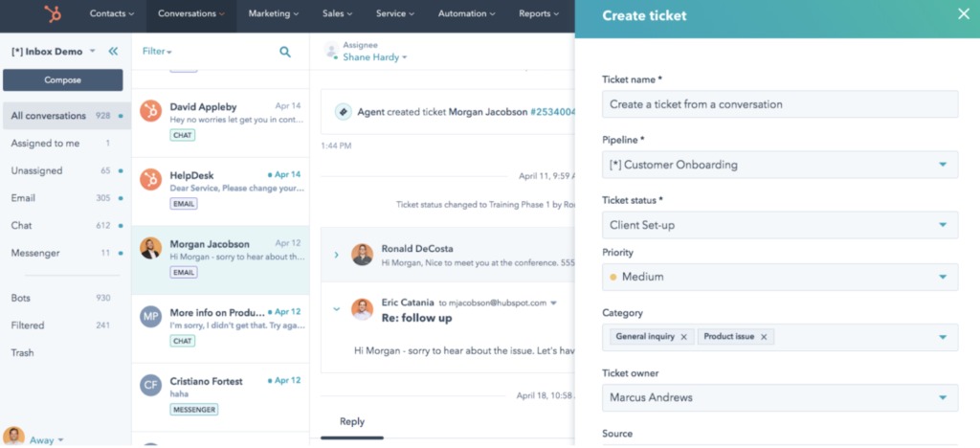Click the ticket icon beside Agent created ticket

click(x=343, y=112)
